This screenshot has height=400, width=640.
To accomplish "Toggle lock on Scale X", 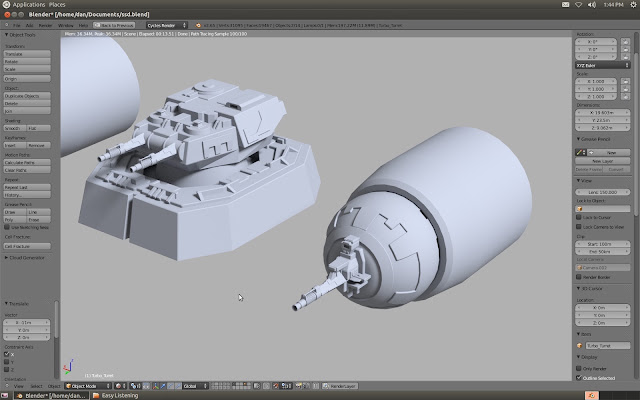I will coord(625,81).
